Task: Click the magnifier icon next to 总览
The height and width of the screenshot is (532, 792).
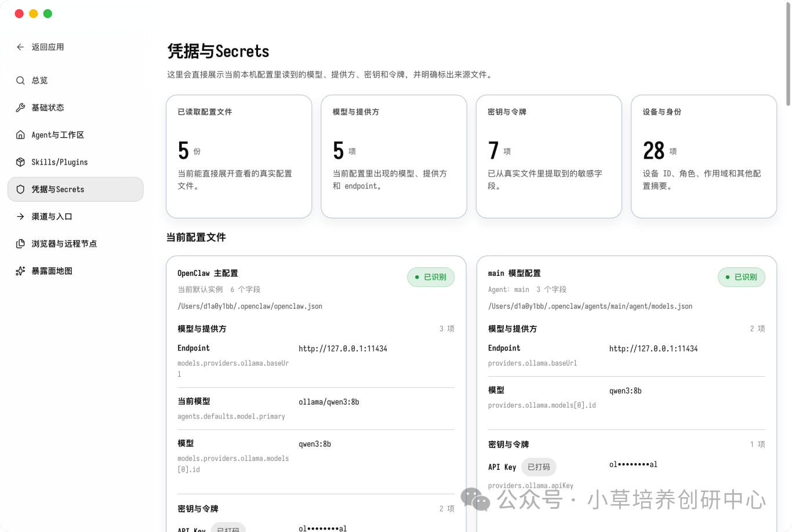Action: [20, 81]
